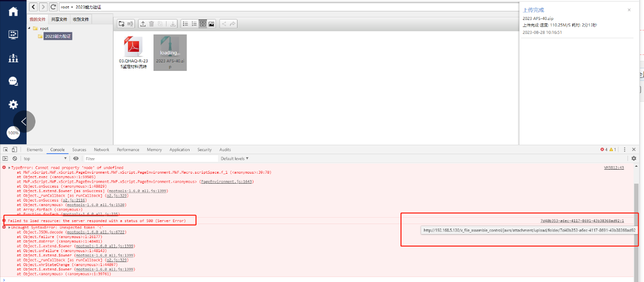Open the chat bubble sidebar icon
644x282 pixels.
[13, 81]
